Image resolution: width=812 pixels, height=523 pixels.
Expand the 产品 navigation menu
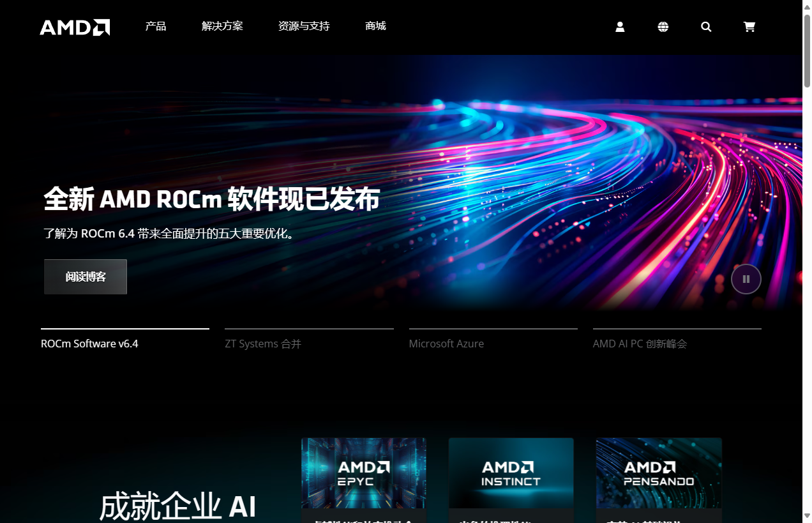(155, 26)
